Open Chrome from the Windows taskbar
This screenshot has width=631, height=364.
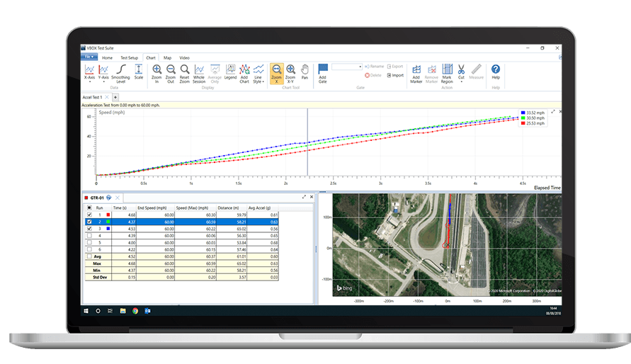[135, 311]
